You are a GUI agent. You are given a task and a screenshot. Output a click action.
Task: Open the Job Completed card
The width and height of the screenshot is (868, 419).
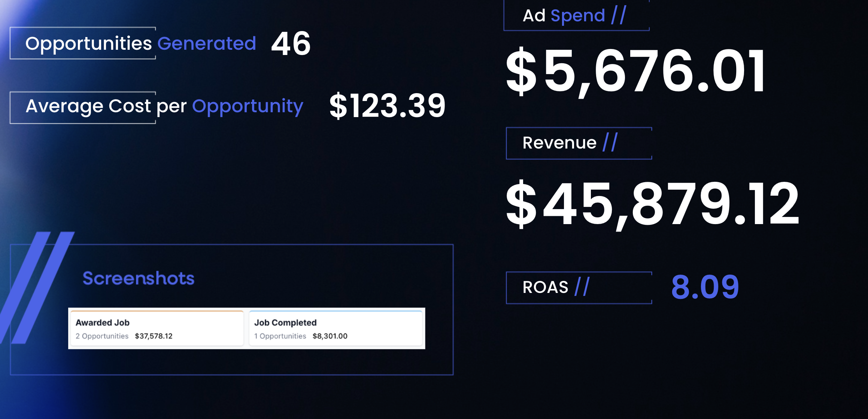click(336, 328)
